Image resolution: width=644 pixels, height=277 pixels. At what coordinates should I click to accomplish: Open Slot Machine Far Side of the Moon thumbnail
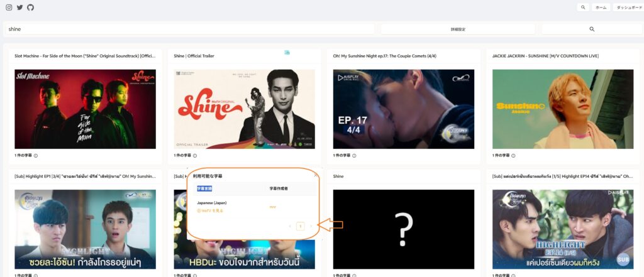tap(85, 109)
